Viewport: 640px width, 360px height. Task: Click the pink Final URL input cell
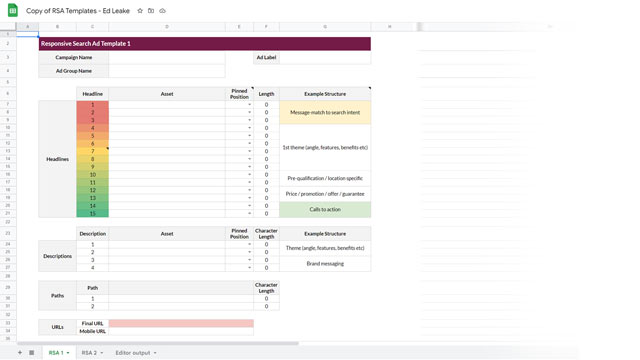tap(181, 323)
